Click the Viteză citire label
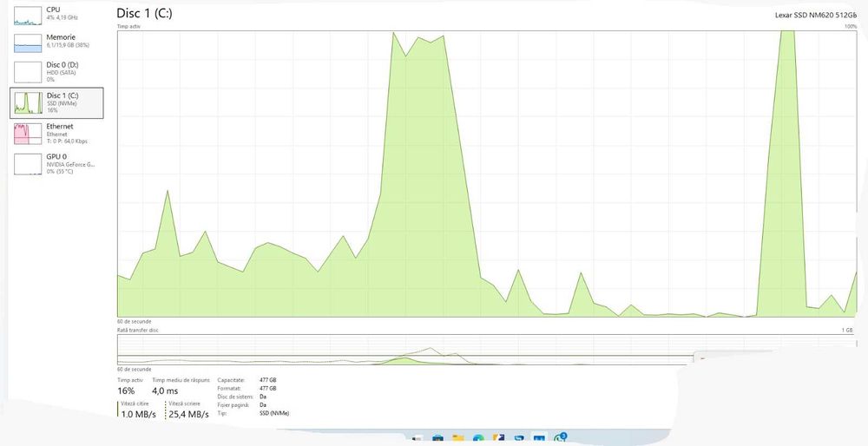 pos(135,404)
